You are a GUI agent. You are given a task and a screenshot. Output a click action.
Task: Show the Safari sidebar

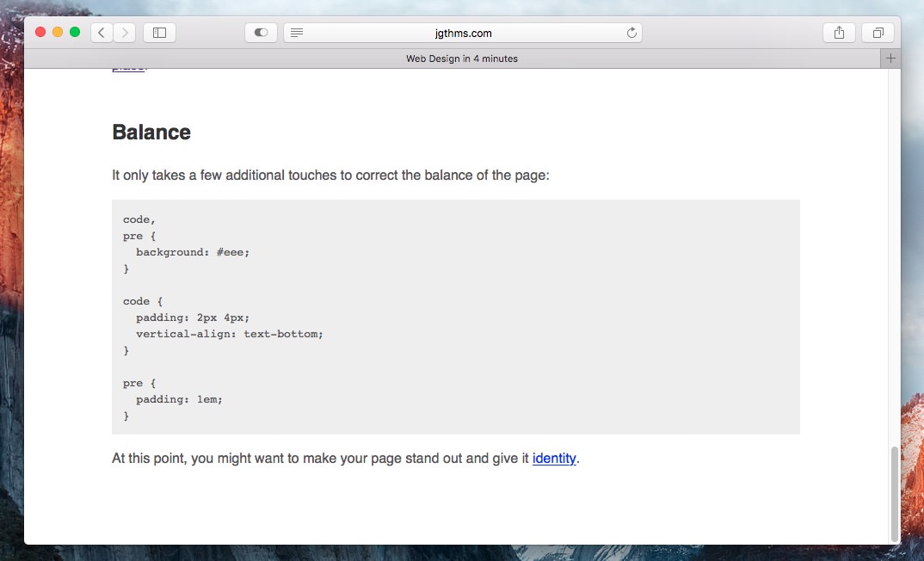(159, 33)
